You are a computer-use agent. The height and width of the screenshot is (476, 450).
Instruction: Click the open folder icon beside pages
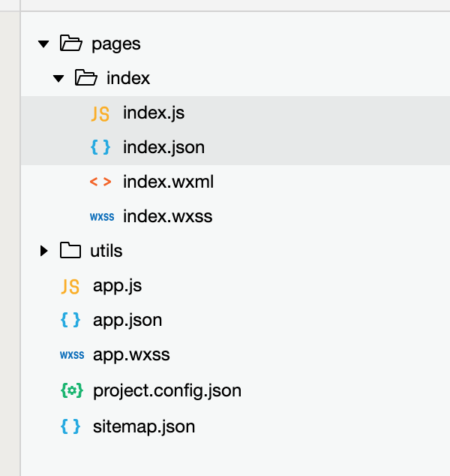pos(71,43)
